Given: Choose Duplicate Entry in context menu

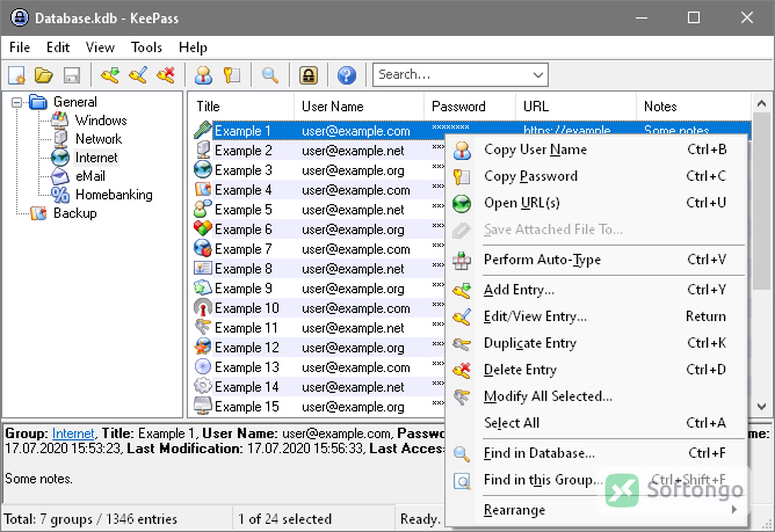Looking at the screenshot, I should (x=596, y=343).
